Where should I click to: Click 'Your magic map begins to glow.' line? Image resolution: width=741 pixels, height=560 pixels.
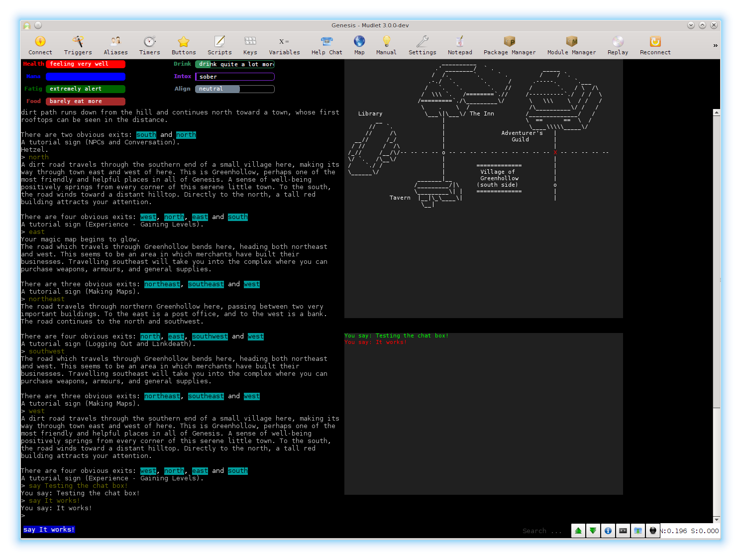[81, 239]
